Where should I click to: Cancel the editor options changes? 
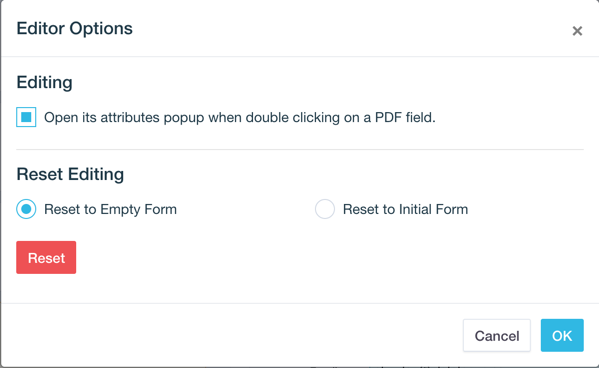497,336
